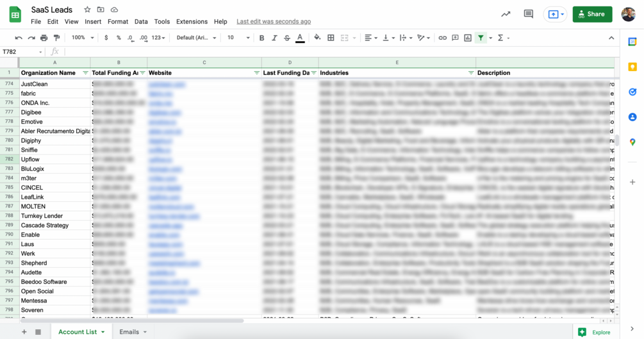Hide the menus with collapse arrow
Viewport: 644px width, 339px height.
tap(611, 38)
